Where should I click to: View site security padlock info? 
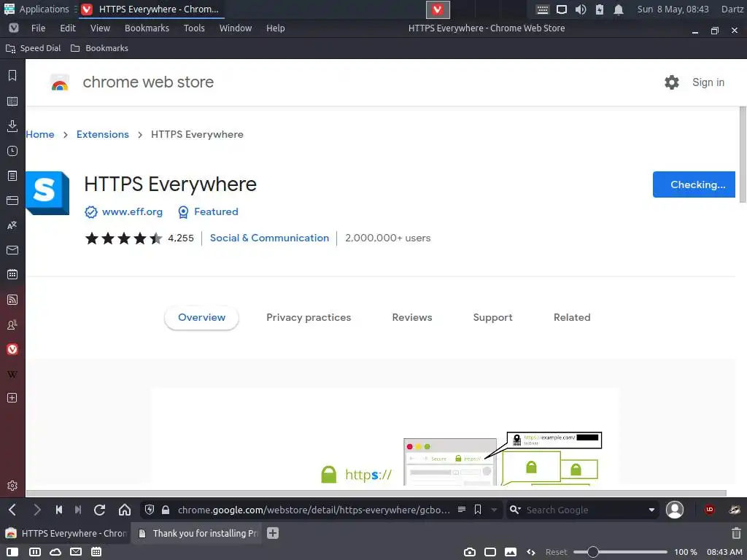(166, 510)
